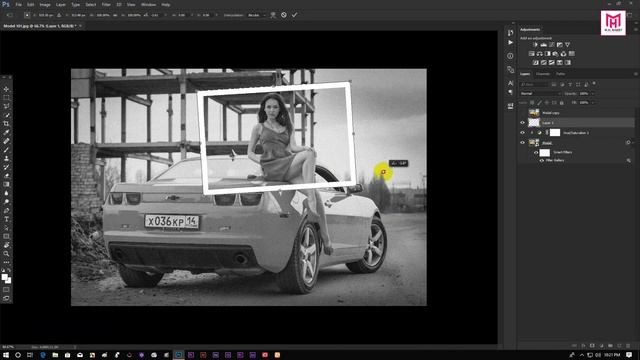Switch to warp mode in the options bar

[273, 15]
